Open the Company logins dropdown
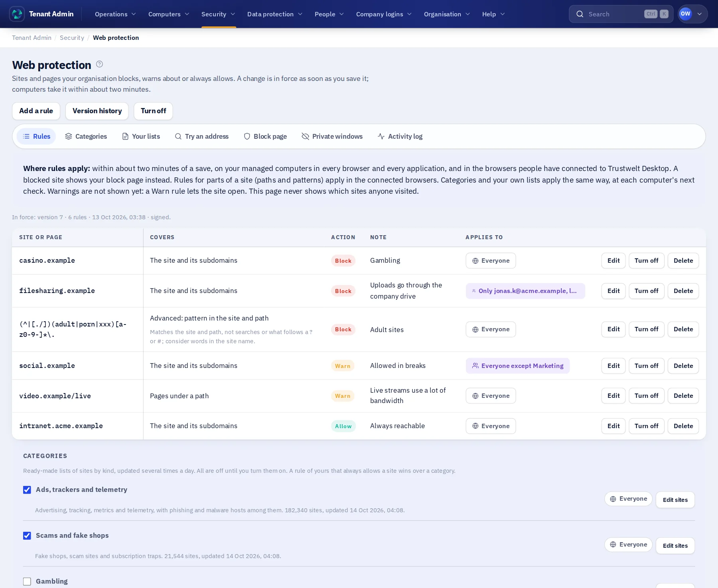 (384, 14)
